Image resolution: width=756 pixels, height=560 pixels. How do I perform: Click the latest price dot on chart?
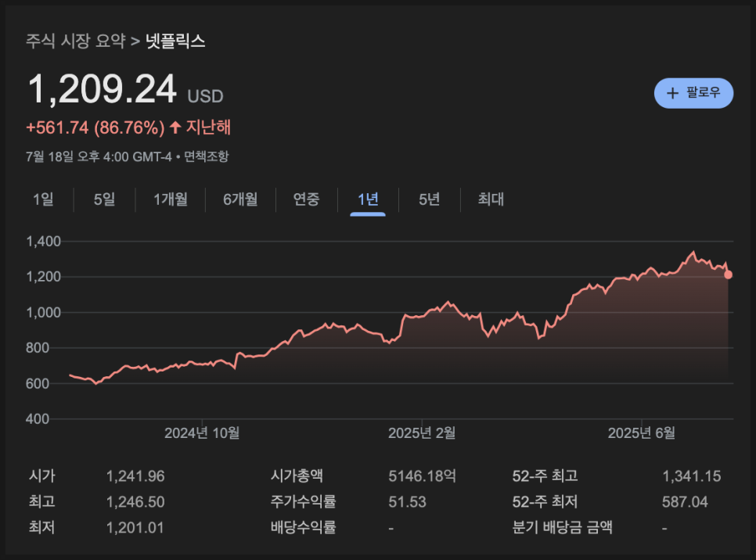[728, 275]
